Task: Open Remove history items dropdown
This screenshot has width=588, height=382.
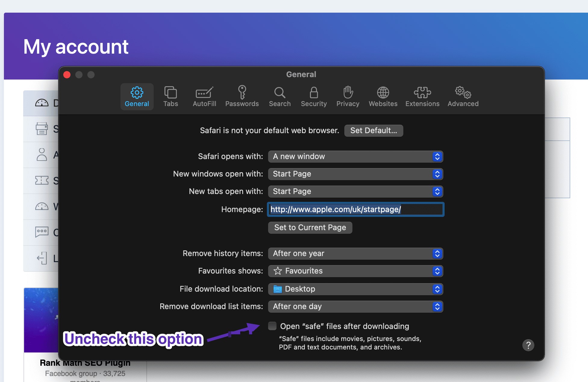Action: [x=355, y=253]
